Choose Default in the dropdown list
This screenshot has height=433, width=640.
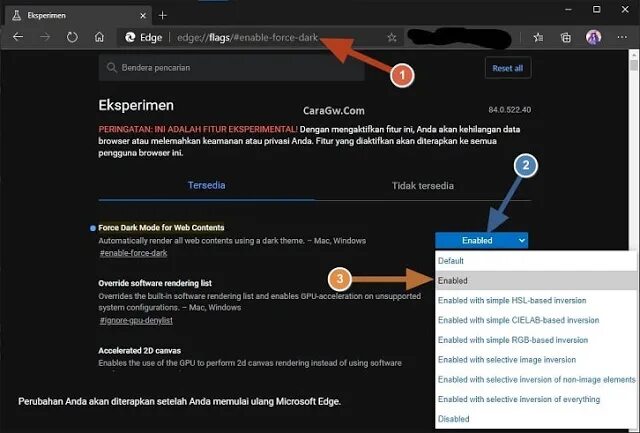536,261
